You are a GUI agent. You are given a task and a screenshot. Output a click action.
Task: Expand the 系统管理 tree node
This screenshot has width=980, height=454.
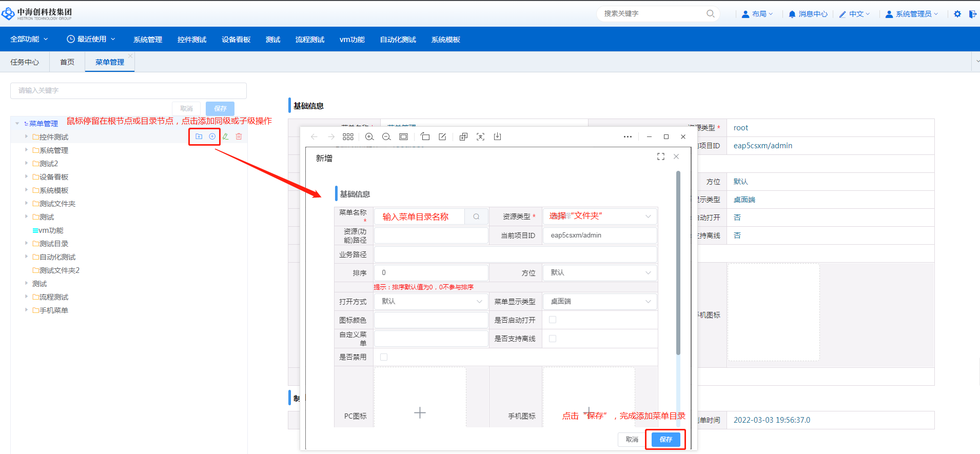26,150
